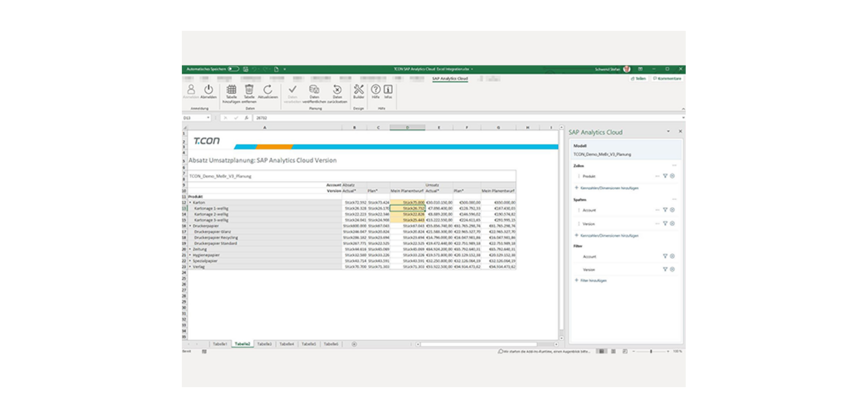Click column D header

tap(407, 128)
